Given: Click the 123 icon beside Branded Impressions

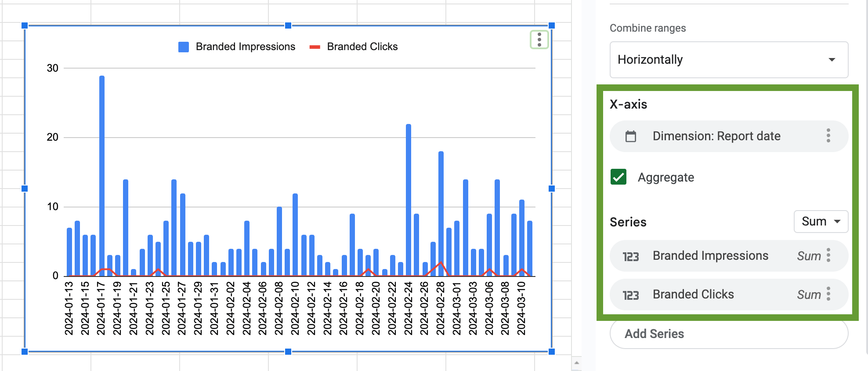Looking at the screenshot, I should click(631, 256).
